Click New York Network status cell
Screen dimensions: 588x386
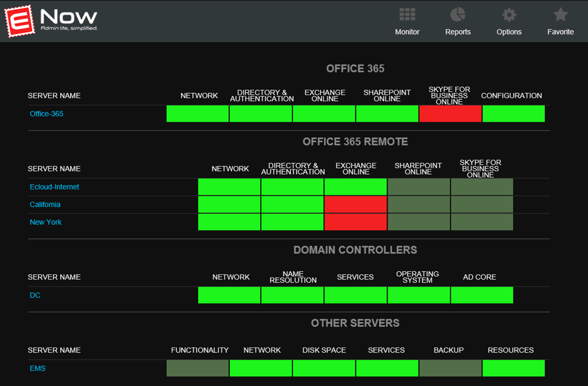tap(229, 222)
